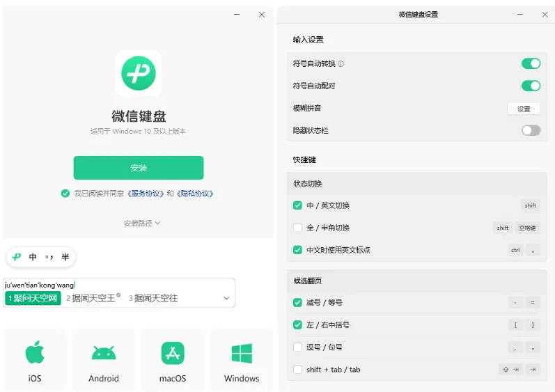The image size is (555, 392).
Task: Click the 状态切换 section header
Action: pyautogui.click(x=308, y=184)
